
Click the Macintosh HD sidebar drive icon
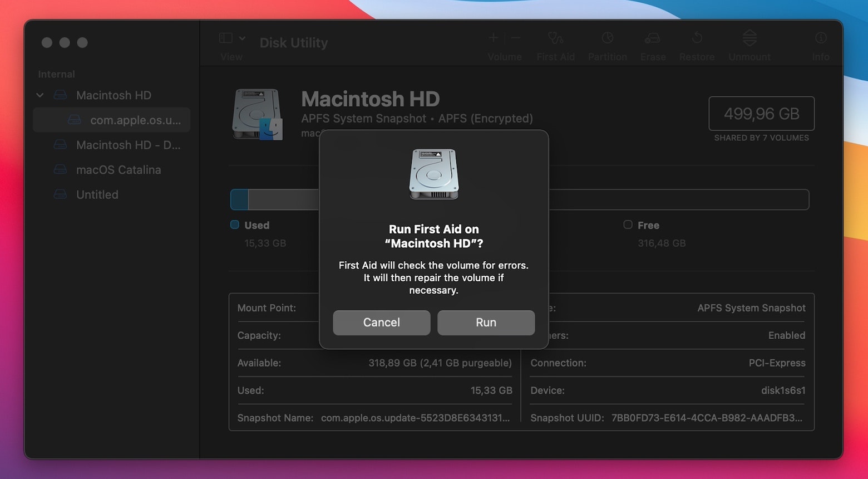(x=60, y=95)
